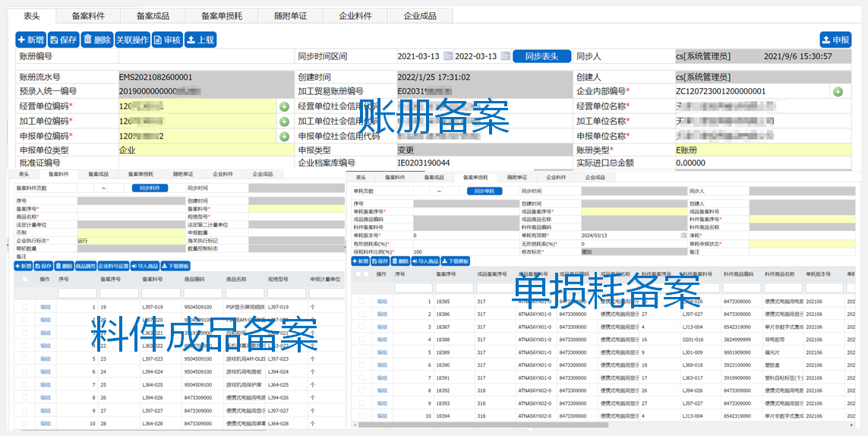The image size is (868, 436).
Task: Click the empty 账册编号 input field
Action: (x=205, y=56)
